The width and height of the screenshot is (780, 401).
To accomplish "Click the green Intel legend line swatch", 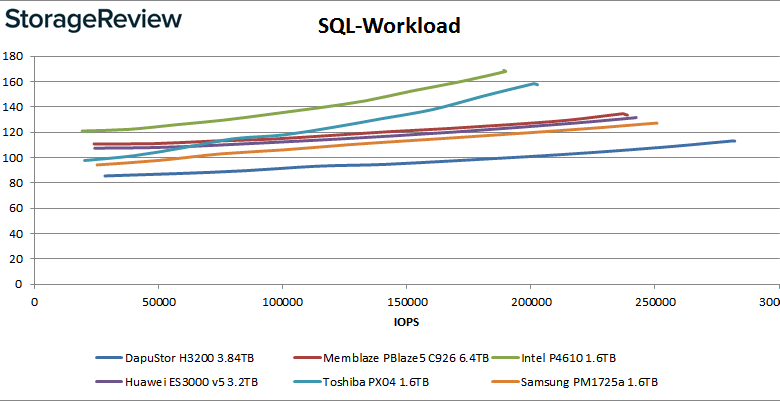I will point(505,358).
